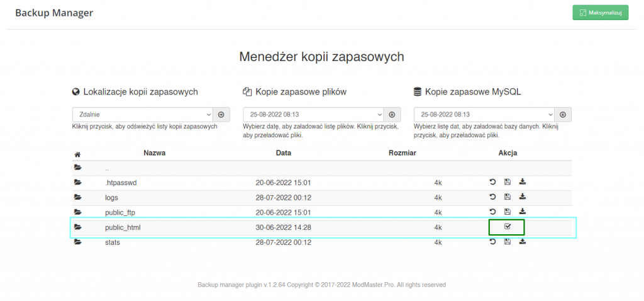Click save icon for .htpasswd
The height and width of the screenshot is (301, 644).
point(508,182)
